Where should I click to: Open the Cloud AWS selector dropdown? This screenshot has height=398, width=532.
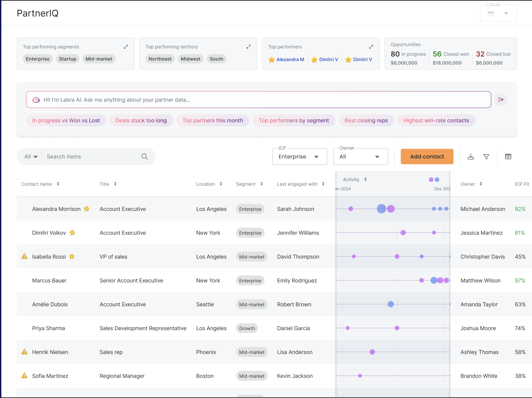tap(498, 13)
